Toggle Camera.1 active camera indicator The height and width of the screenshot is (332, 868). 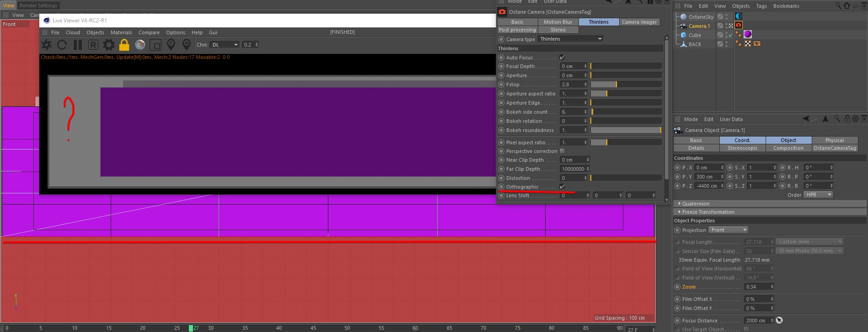731,26
